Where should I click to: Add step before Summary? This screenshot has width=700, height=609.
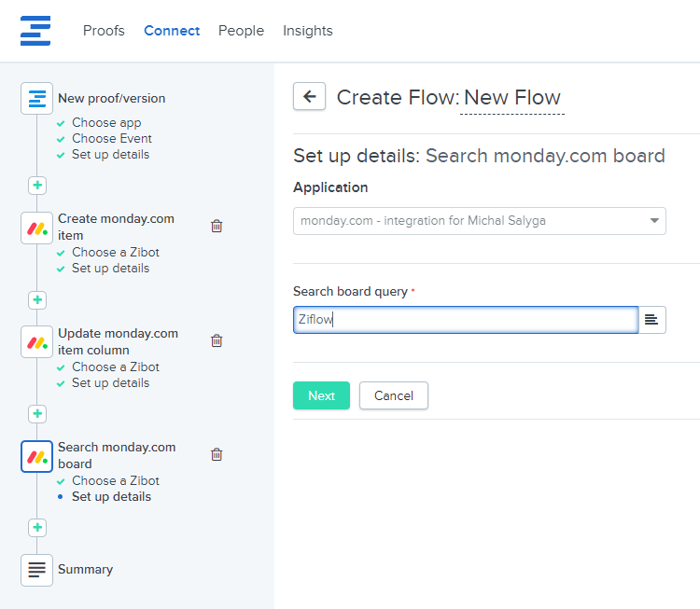pos(37,527)
